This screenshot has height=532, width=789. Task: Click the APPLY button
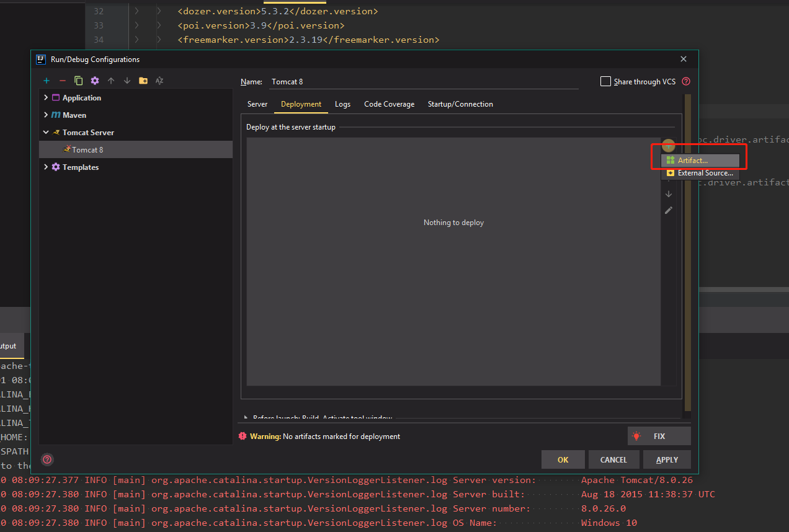(667, 459)
